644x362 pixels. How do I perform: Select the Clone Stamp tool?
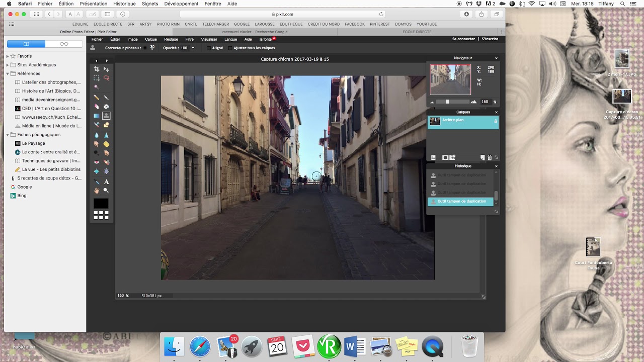(106, 116)
